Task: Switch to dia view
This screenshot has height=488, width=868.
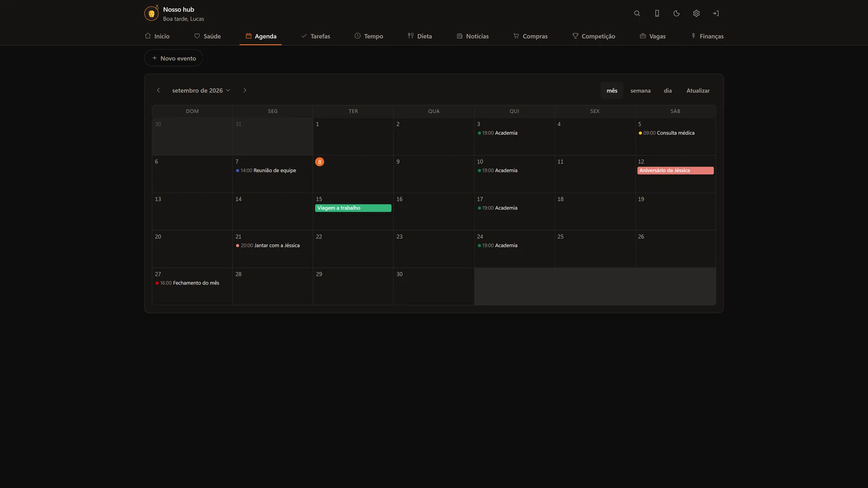Action: point(667,91)
